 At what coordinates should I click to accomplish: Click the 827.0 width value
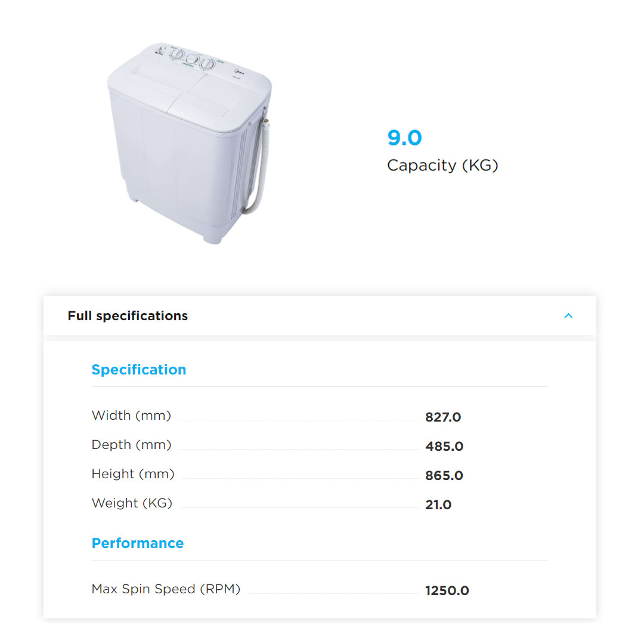pos(443,417)
